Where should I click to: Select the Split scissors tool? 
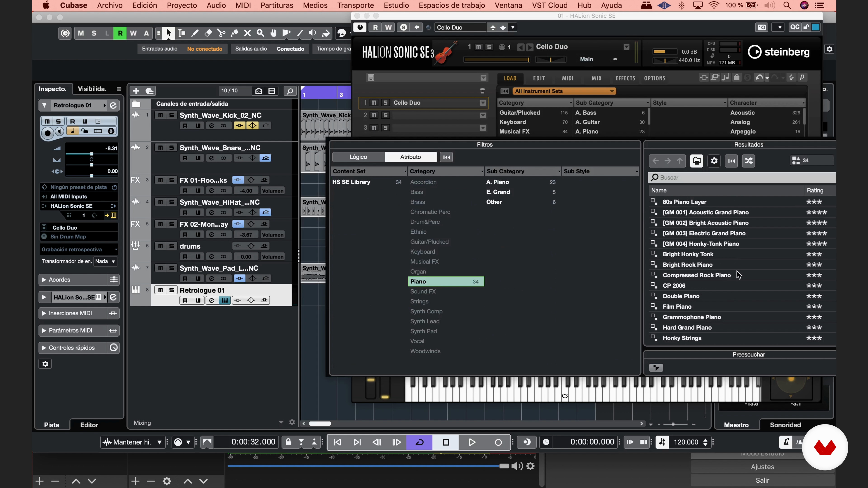[221, 33]
